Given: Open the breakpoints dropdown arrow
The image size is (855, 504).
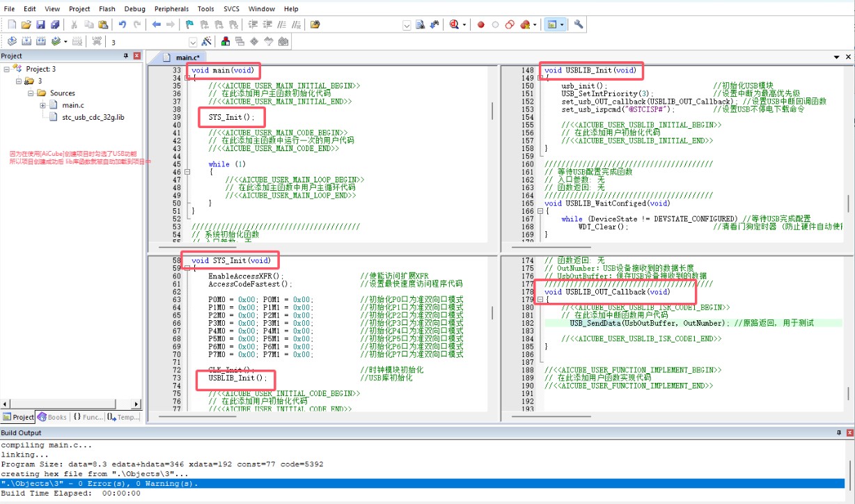Looking at the screenshot, I should (535, 24).
